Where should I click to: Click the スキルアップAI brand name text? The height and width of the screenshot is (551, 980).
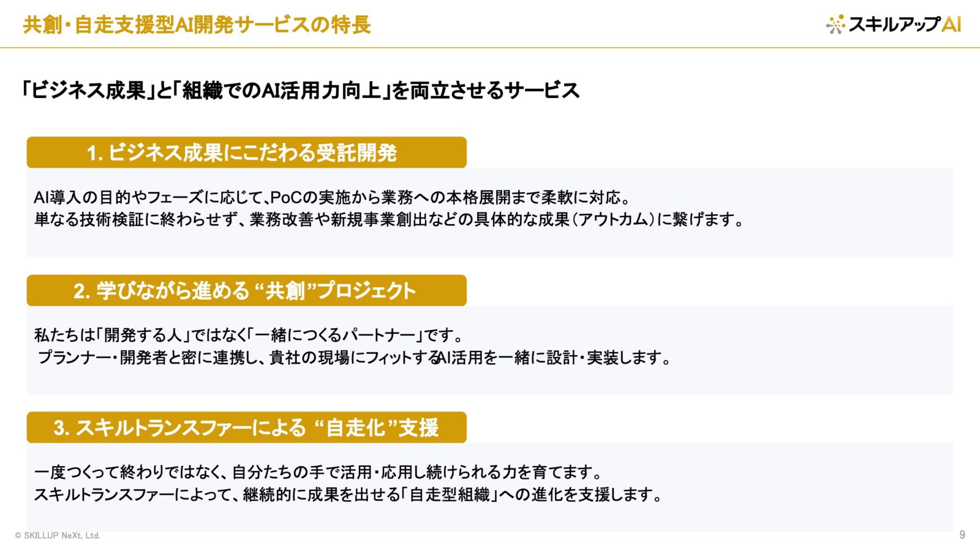pos(905,24)
